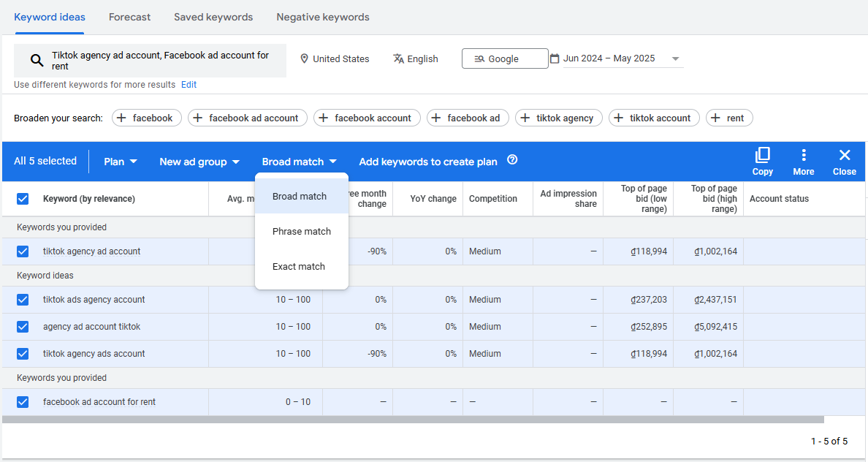This screenshot has width=868, height=462.
Task: Click the plus icon on tiktok agency chip
Action: tap(525, 118)
